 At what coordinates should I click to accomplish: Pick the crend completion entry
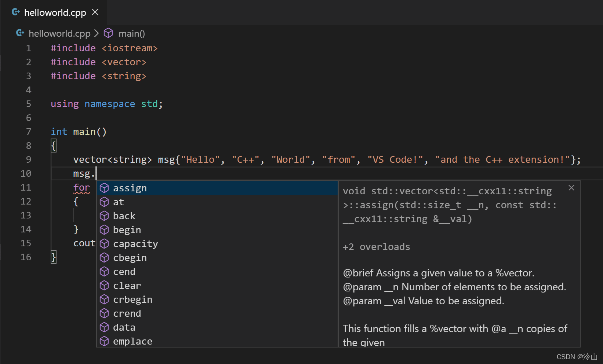(x=217, y=313)
